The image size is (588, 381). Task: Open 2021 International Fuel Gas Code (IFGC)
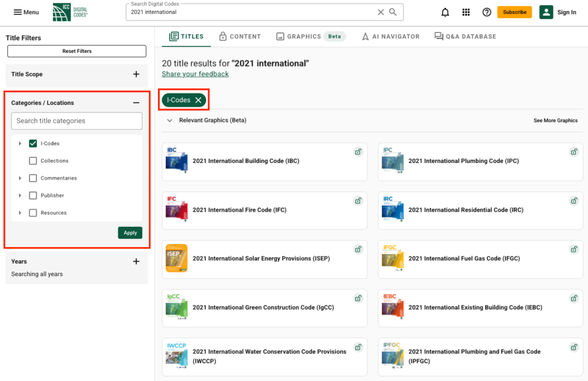tap(464, 259)
